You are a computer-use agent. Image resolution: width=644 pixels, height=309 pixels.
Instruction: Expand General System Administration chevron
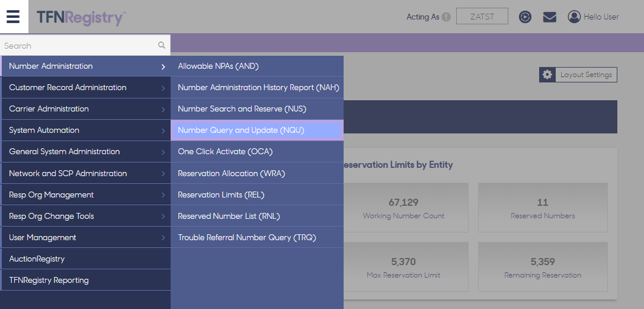click(163, 152)
